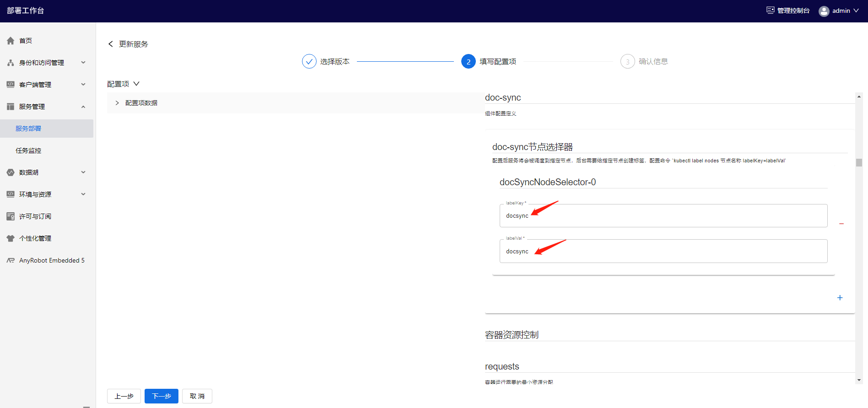Click the 容器资源控制 heading
This screenshot has width=868, height=408.
[512, 335]
